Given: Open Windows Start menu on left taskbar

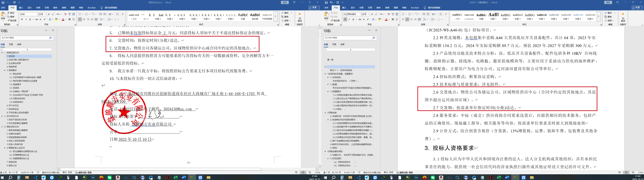Looking at the screenshot, I should click(2, 178).
